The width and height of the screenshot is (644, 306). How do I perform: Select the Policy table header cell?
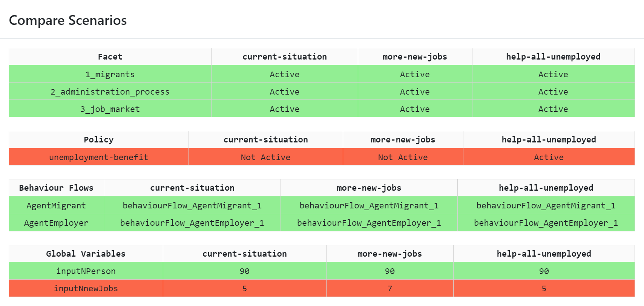coord(98,140)
